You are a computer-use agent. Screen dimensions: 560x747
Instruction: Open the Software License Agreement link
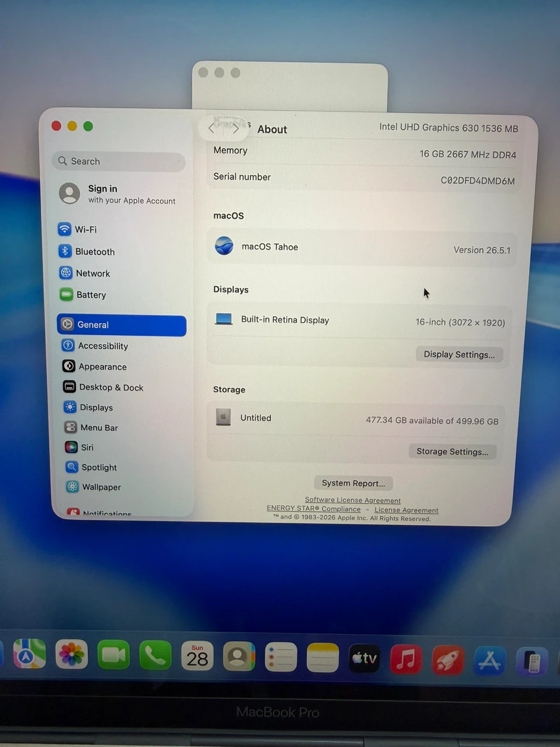(x=353, y=500)
